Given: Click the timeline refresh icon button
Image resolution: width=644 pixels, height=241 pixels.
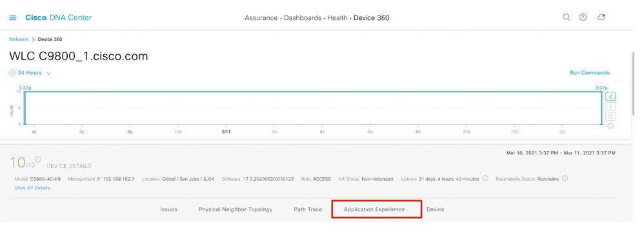Looking at the screenshot, I should coord(610,116).
